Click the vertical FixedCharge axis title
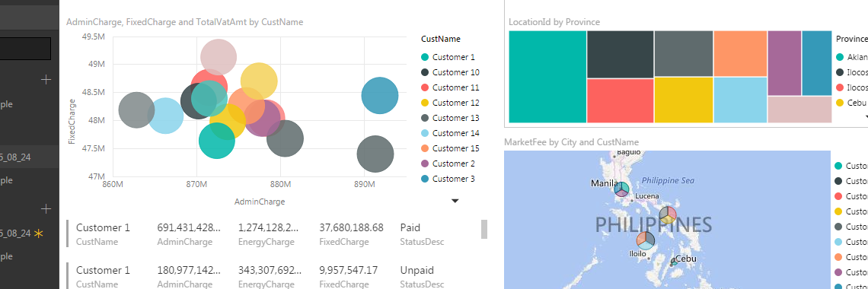The image size is (868, 289). coord(72,122)
